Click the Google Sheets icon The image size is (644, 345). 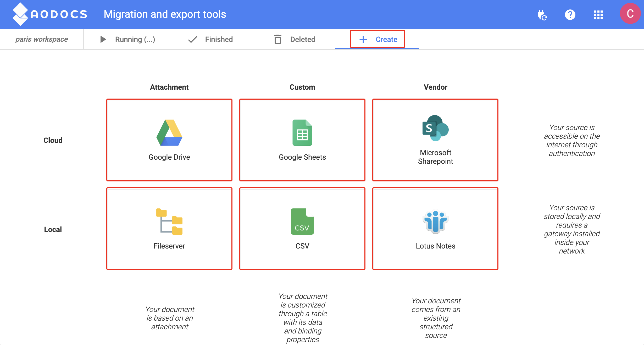[x=302, y=133]
